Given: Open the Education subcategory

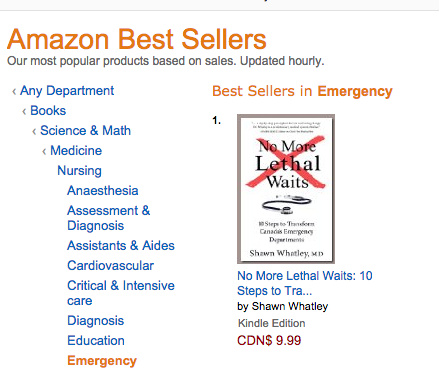Looking at the screenshot, I should (x=96, y=341).
